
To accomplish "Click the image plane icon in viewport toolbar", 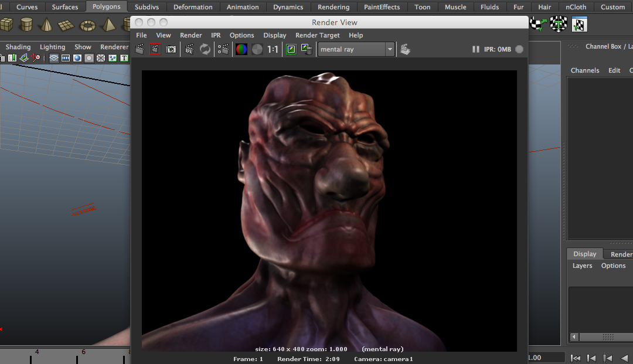I will 24,58.
